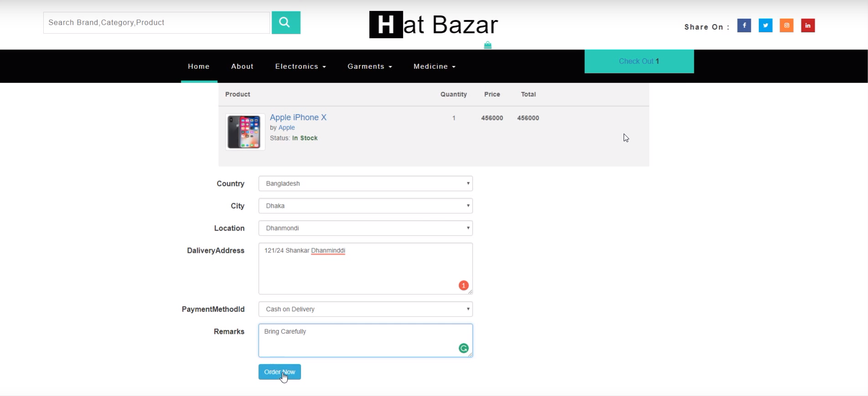This screenshot has width=868, height=396.
Task: Click the iPhone X product thumbnail
Action: [x=245, y=132]
